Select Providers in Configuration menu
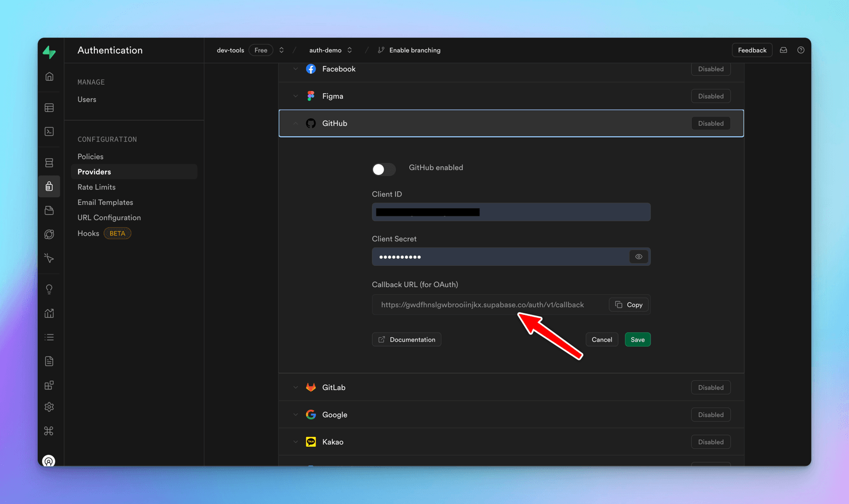Viewport: 849px width, 504px height. tap(134, 172)
